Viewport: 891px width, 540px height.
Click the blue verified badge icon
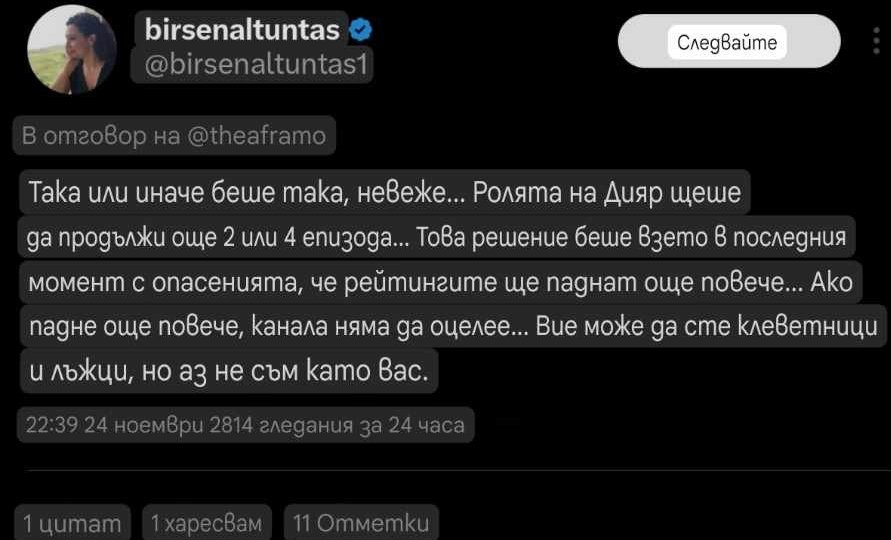361,31
